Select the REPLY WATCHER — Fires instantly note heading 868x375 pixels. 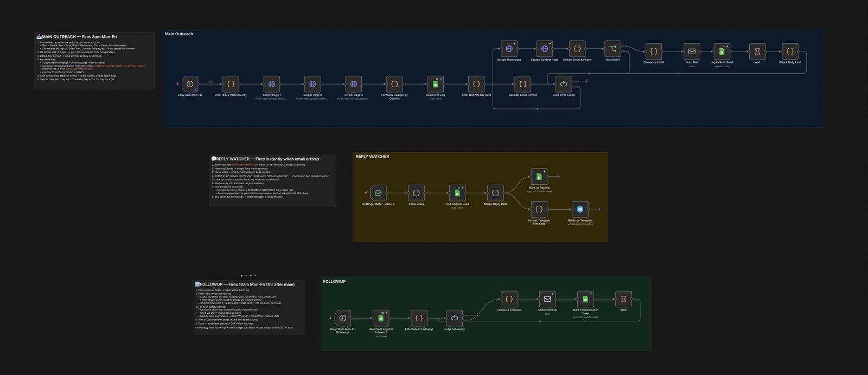pos(265,159)
